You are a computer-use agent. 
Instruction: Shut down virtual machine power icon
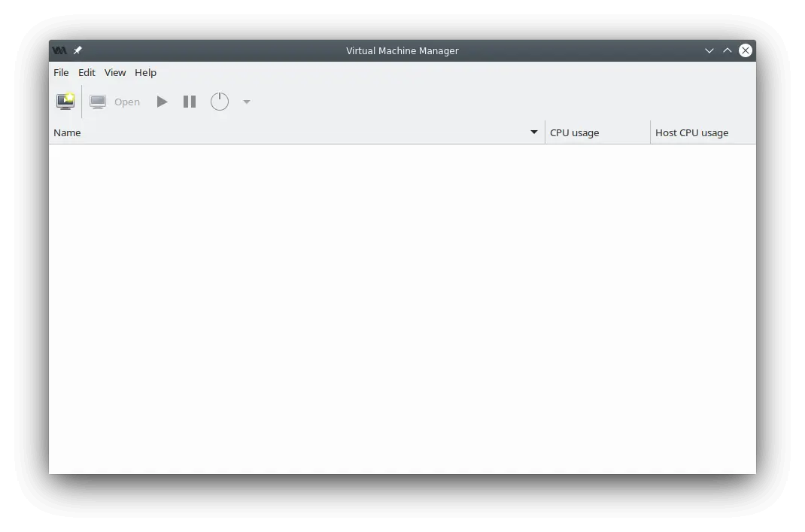pos(219,102)
